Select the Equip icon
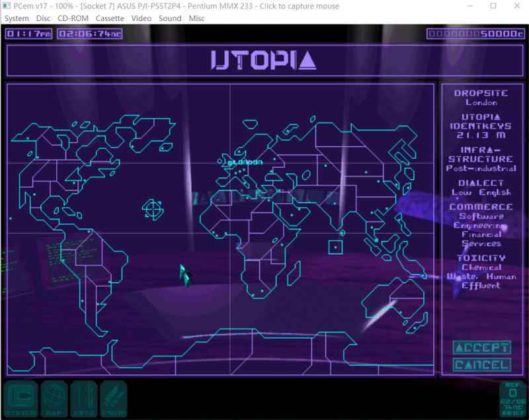This screenshot has height=420, width=529. pos(113,399)
